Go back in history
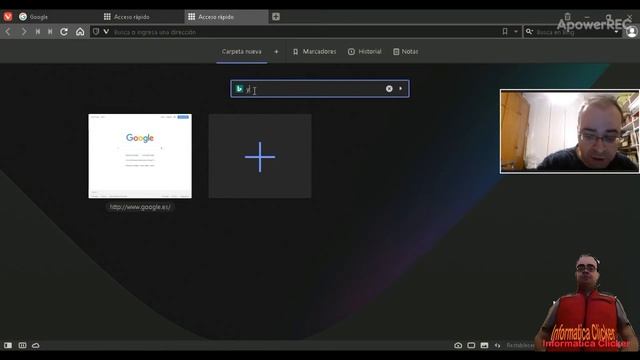The image size is (640, 360). tap(8, 31)
